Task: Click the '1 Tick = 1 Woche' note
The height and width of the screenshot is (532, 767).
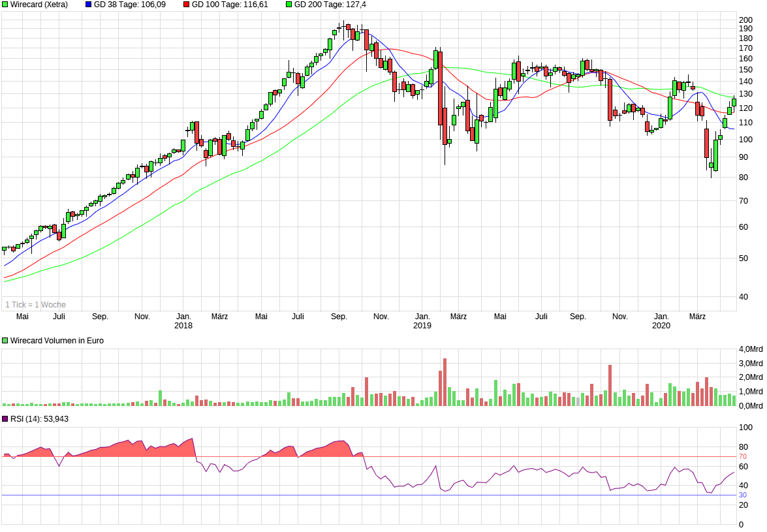Action: (36, 305)
